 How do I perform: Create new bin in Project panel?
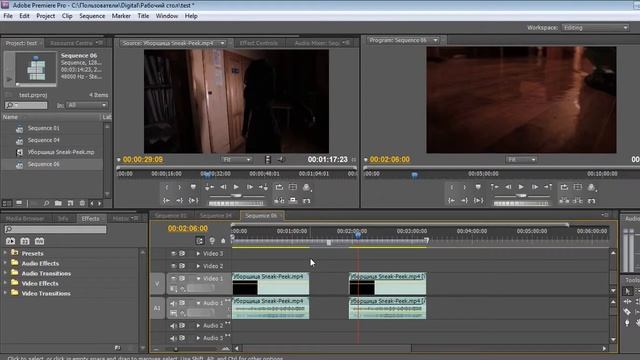coord(58,203)
